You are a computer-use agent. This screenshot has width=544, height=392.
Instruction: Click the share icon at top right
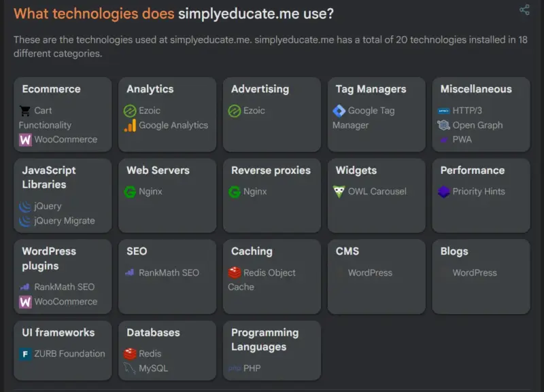[524, 10]
